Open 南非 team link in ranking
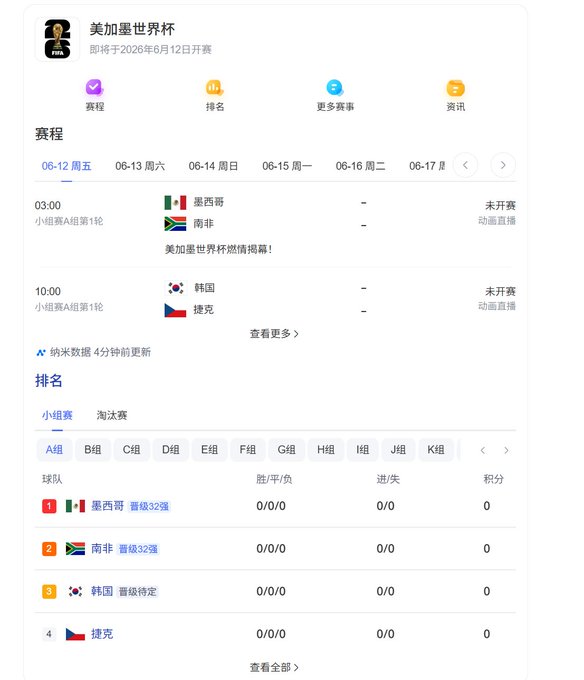 pos(102,549)
